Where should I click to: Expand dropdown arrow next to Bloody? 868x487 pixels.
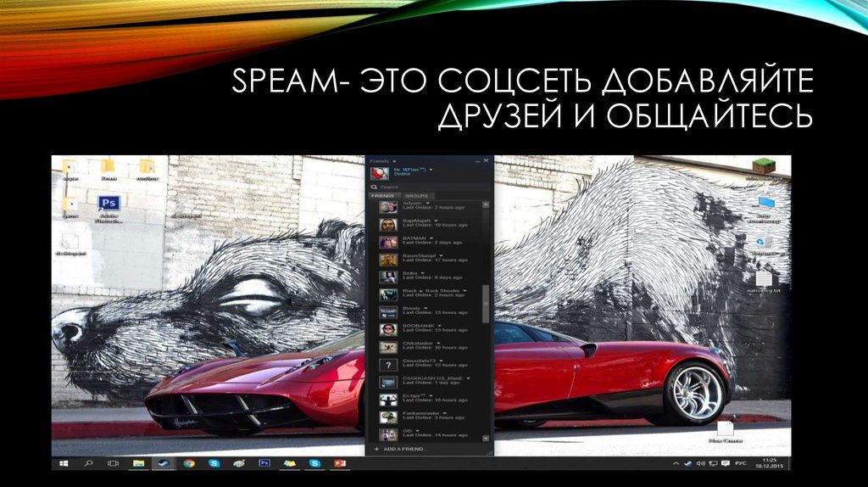[426, 308]
